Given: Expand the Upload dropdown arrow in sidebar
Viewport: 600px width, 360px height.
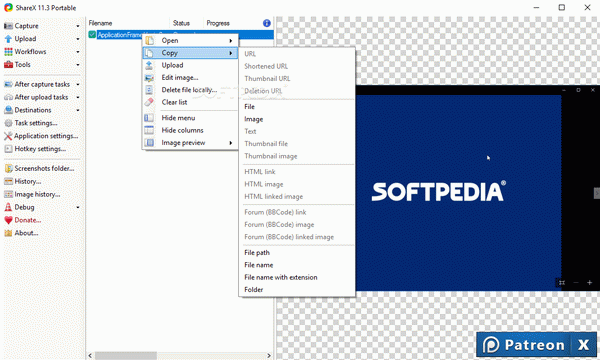Looking at the screenshot, I should click(78, 39).
